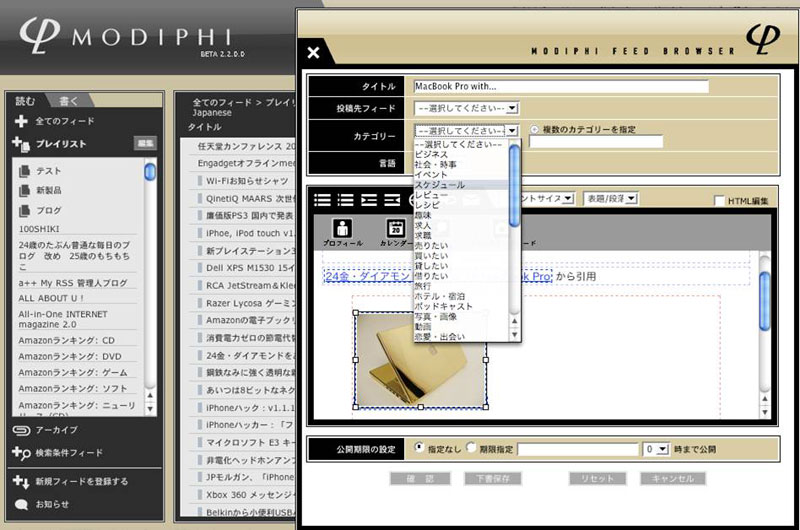Open the 表題/段落 dropdown
The height and width of the screenshot is (530, 800).
click(x=611, y=198)
